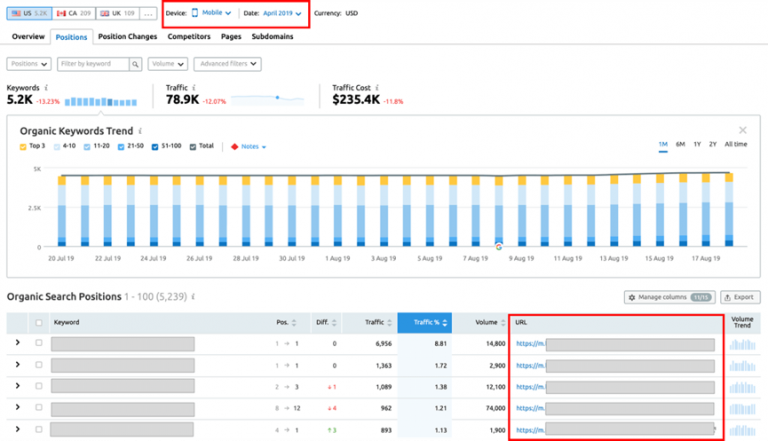Close the Organic Keywords Trend chart
This screenshot has width=768, height=441.
tap(742, 130)
